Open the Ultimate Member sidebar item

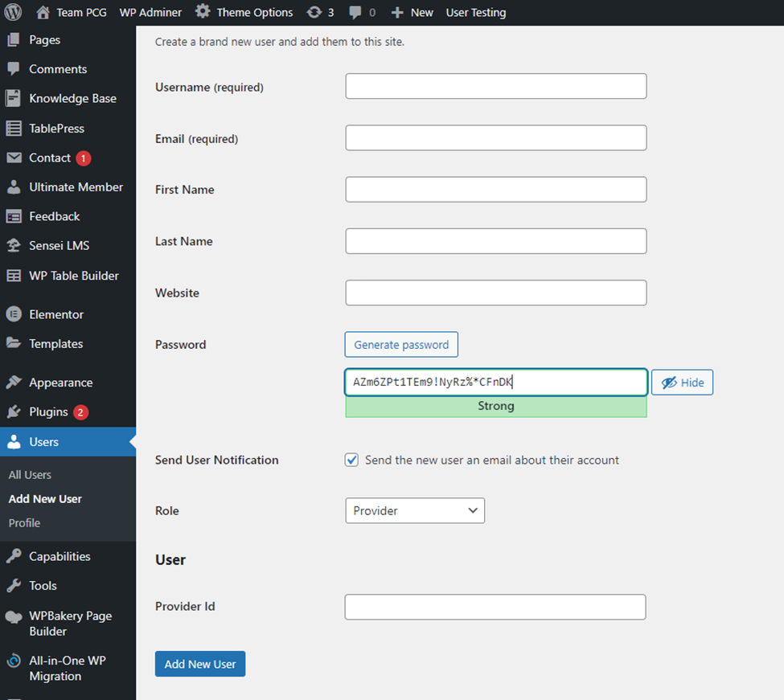tap(76, 187)
